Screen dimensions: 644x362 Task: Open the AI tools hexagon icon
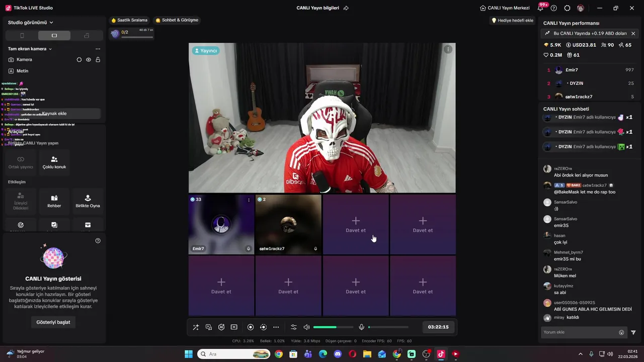[221, 327]
